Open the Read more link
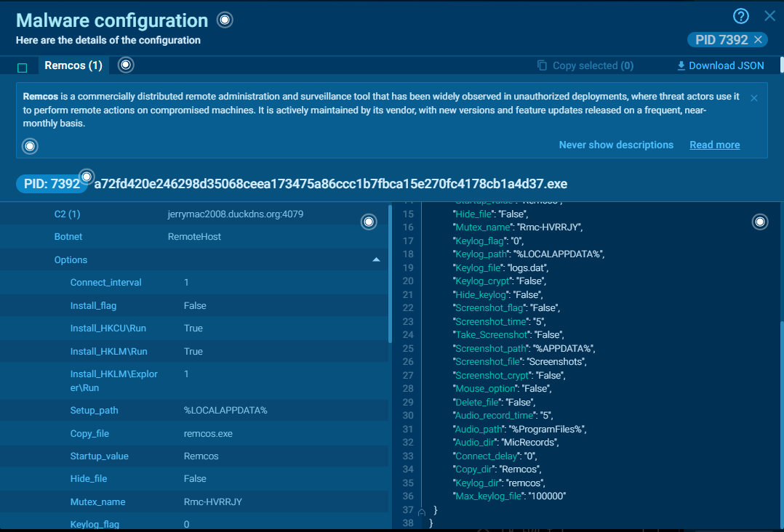Image resolution: width=784 pixels, height=532 pixels. pos(714,145)
